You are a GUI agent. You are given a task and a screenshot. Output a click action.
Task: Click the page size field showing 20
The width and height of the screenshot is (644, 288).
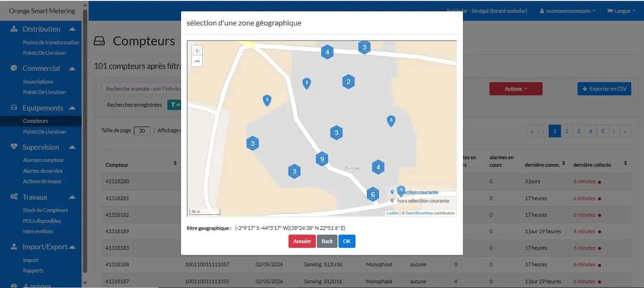(142, 131)
